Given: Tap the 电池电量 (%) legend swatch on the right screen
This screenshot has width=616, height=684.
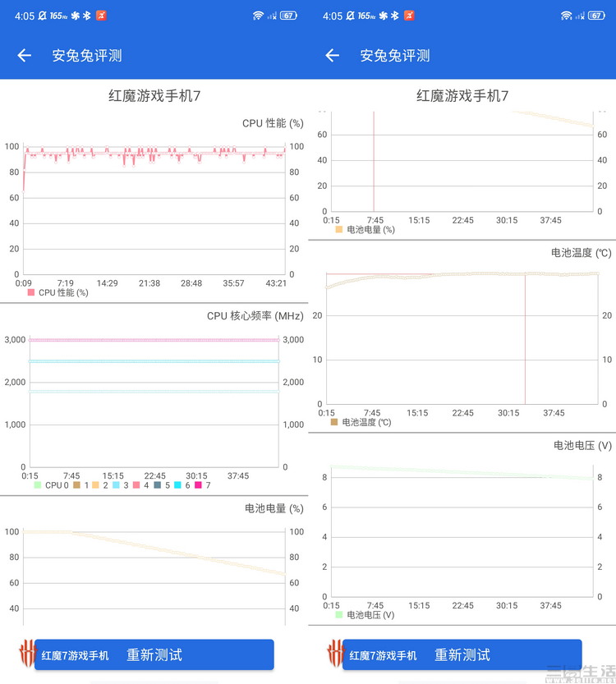Looking at the screenshot, I should click(339, 229).
